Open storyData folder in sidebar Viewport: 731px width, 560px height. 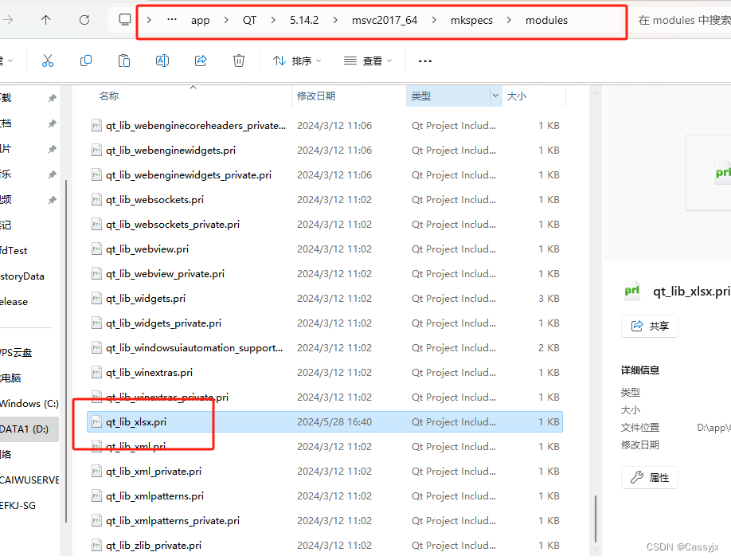pyautogui.click(x=22, y=276)
